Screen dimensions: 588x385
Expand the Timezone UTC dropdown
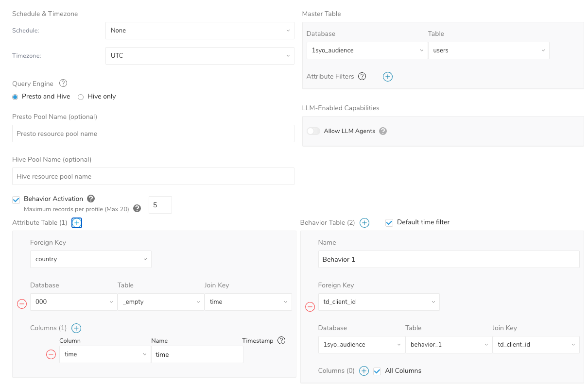point(199,56)
